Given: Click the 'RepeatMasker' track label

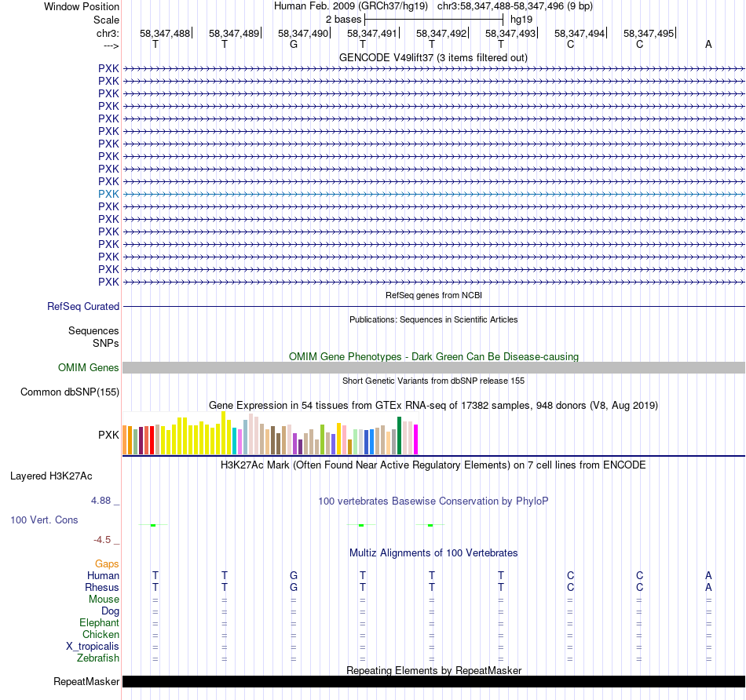Looking at the screenshot, I should point(86,681).
